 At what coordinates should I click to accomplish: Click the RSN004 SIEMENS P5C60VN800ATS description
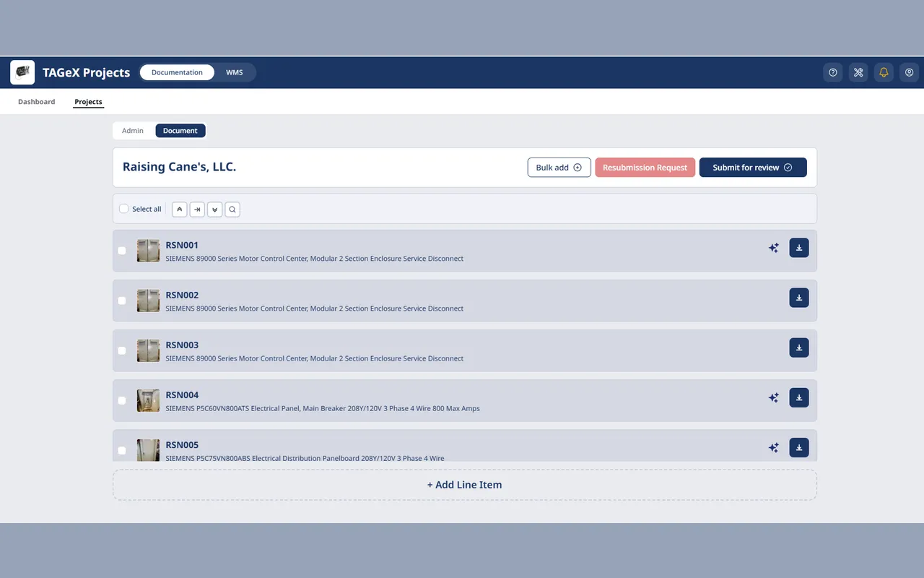click(323, 408)
